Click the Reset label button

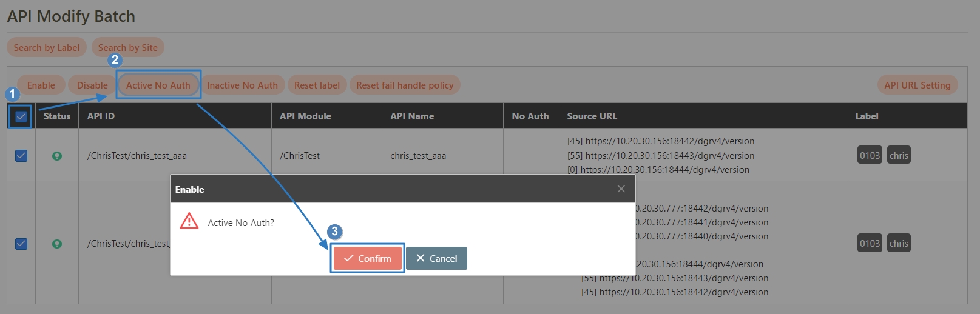coord(317,85)
